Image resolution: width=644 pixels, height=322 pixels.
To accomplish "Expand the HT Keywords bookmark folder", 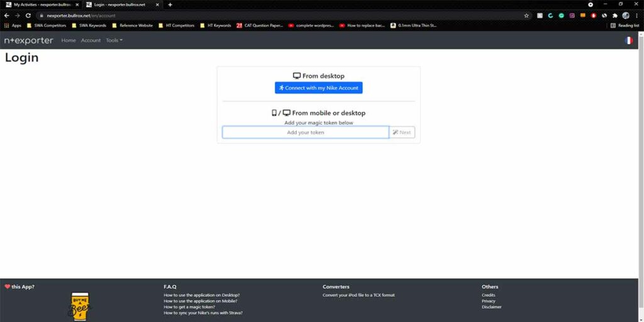I will [x=215, y=26].
